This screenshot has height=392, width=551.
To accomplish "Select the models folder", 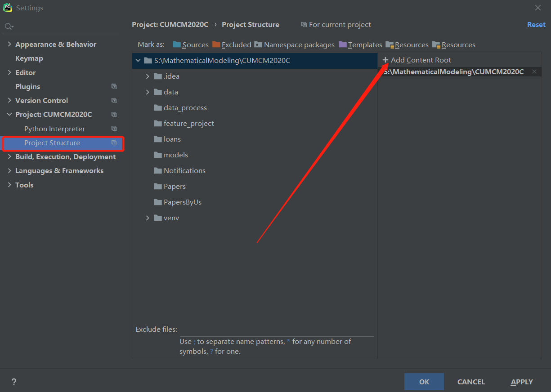I will click(170, 155).
